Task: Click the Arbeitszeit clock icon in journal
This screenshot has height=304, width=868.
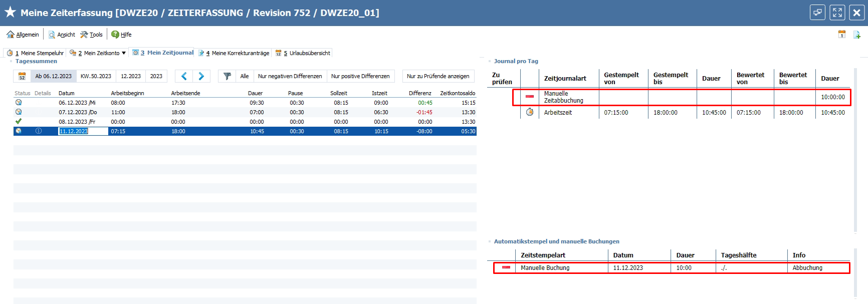Action: pyautogui.click(x=530, y=112)
